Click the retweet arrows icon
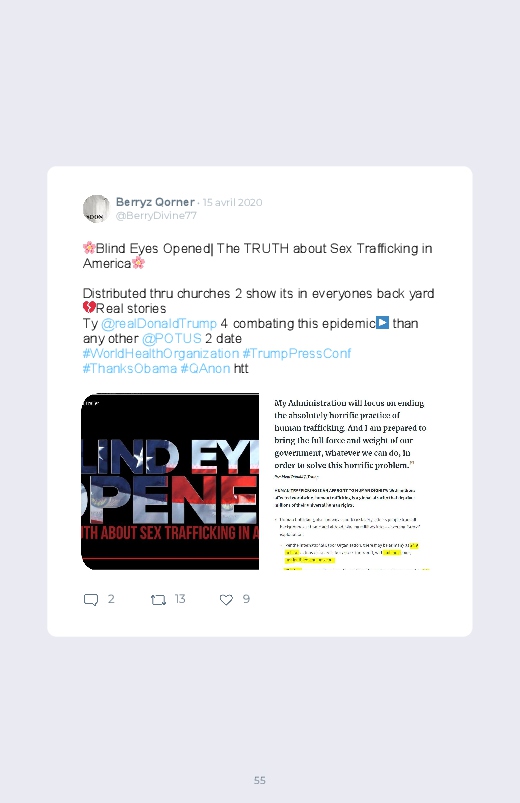Screen dimensions: 520x803 pyautogui.click(x=158, y=600)
